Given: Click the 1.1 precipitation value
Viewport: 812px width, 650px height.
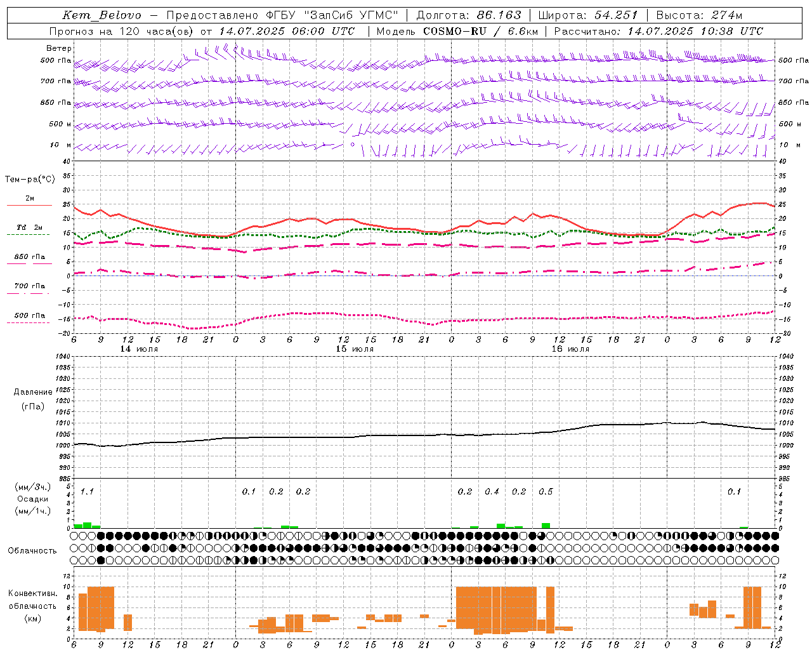Looking at the screenshot, I should pos(87,491).
